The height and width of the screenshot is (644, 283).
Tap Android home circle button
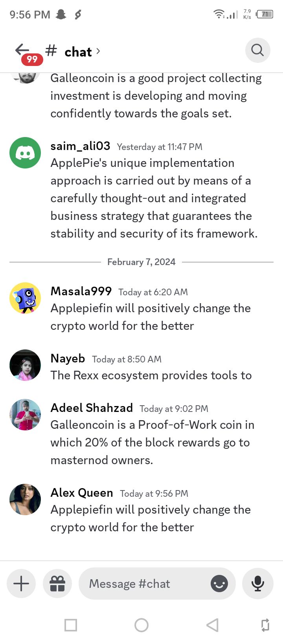click(141, 625)
